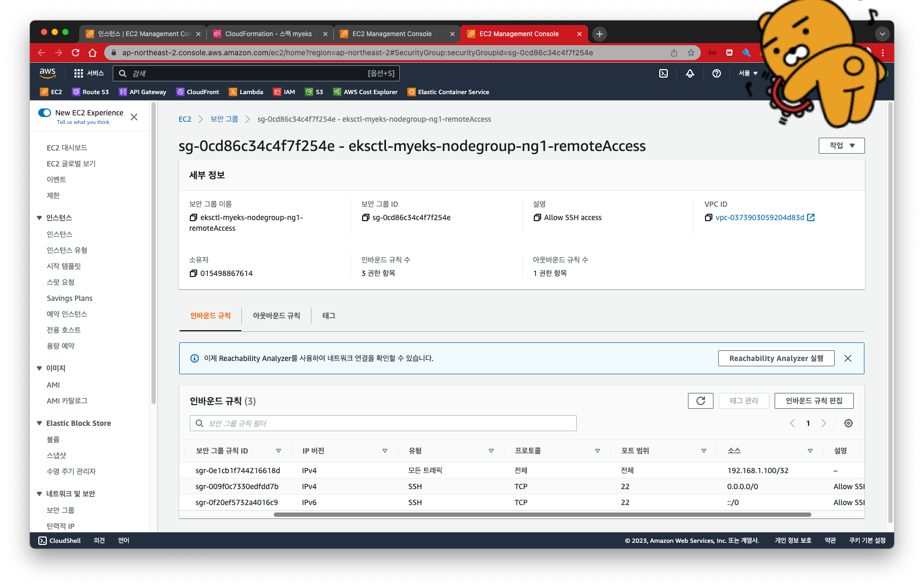
Task: Open VPC in new tab external-link icon
Action: [x=811, y=217]
